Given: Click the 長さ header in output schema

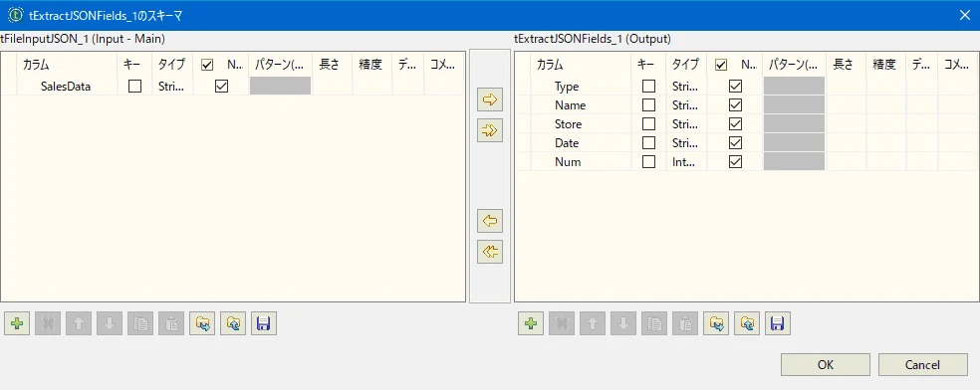Looking at the screenshot, I should click(x=846, y=65).
